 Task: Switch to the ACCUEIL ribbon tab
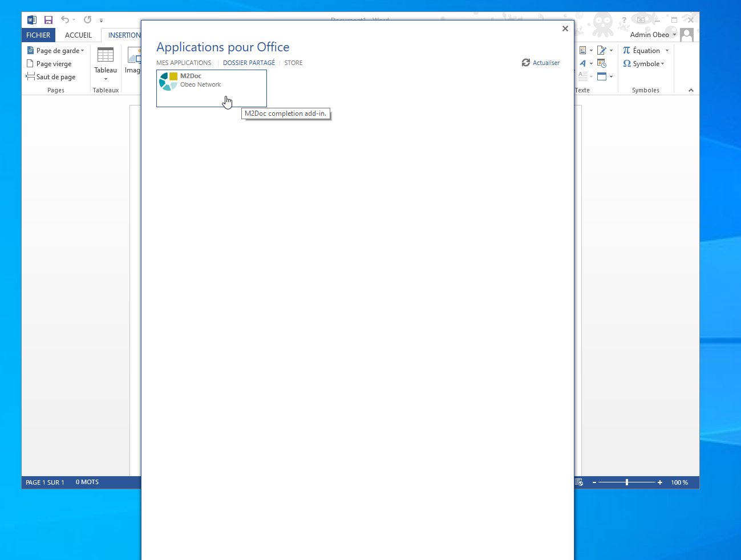pyautogui.click(x=78, y=35)
